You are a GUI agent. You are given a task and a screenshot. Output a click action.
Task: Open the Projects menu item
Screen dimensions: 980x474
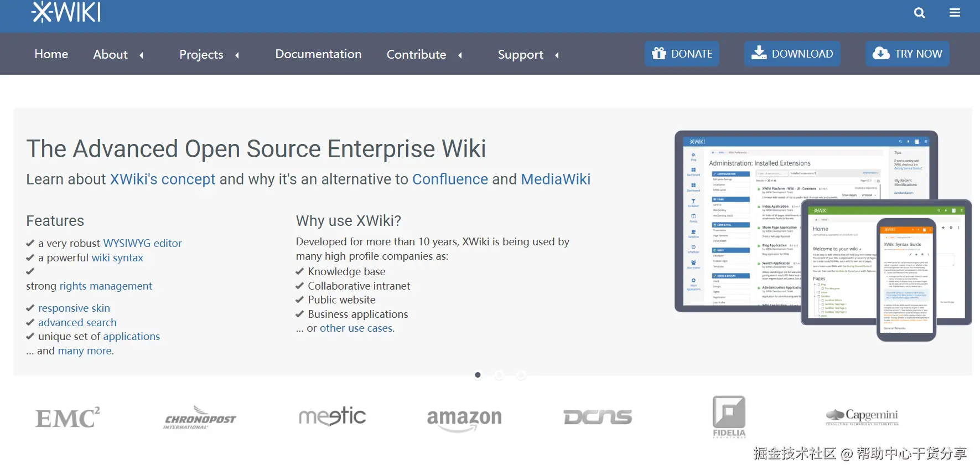201,55
